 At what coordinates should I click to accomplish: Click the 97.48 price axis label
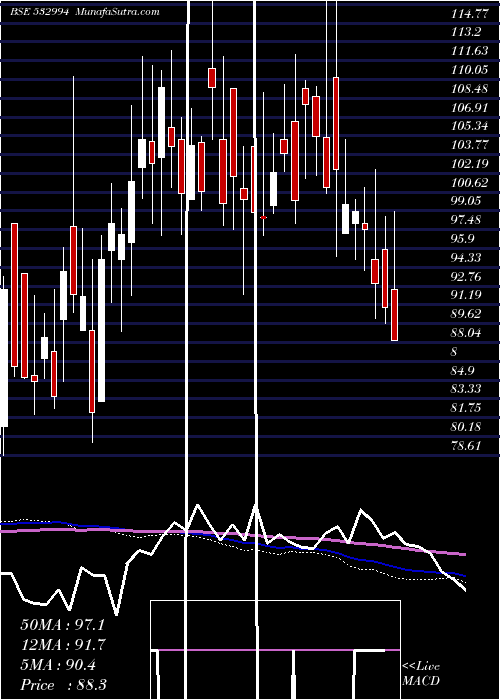point(466,220)
